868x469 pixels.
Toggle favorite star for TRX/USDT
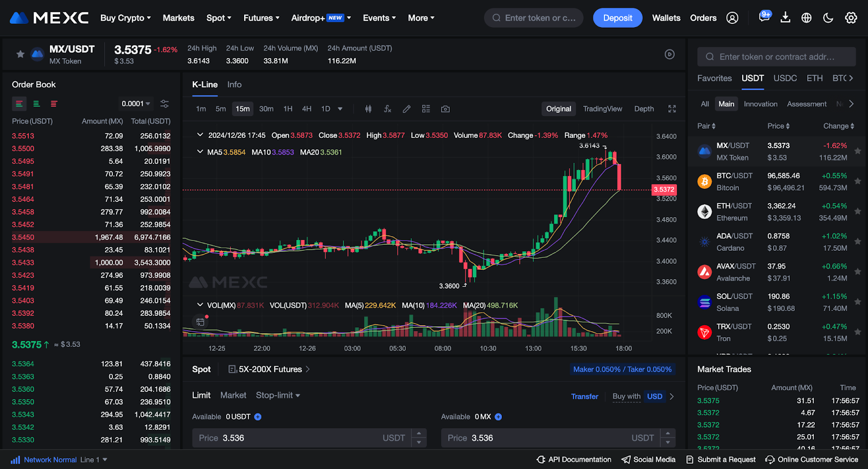click(858, 332)
